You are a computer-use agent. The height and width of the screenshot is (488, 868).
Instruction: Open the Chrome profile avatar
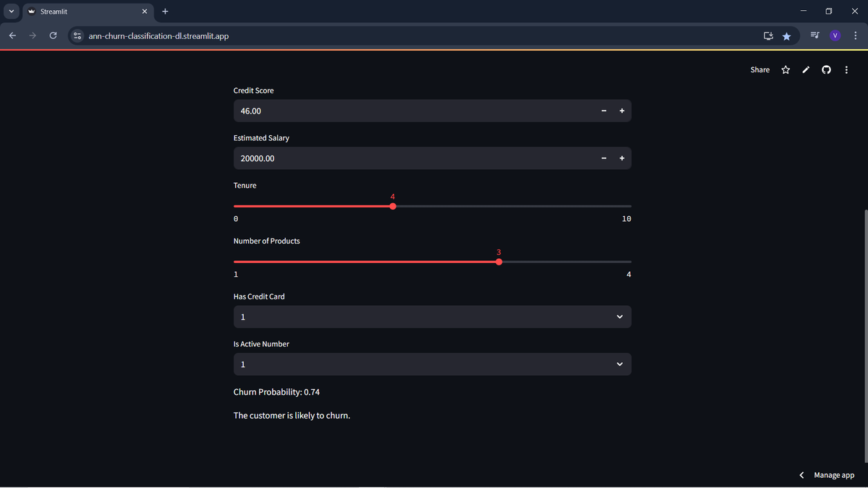click(x=835, y=35)
